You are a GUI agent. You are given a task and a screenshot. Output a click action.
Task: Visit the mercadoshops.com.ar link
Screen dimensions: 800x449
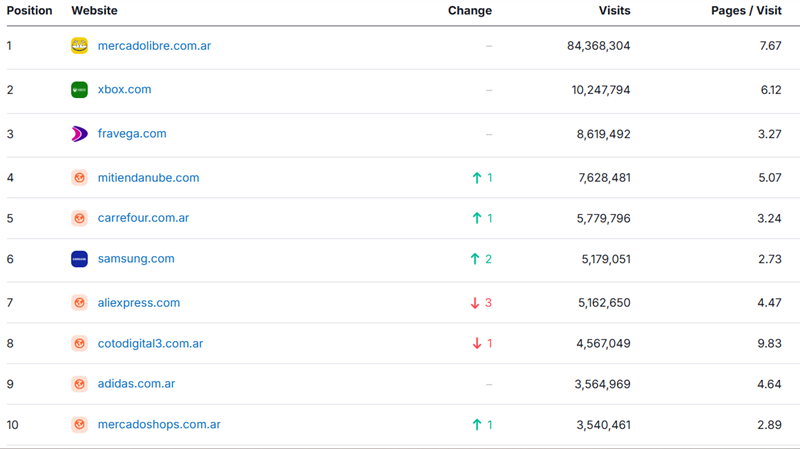click(x=159, y=425)
